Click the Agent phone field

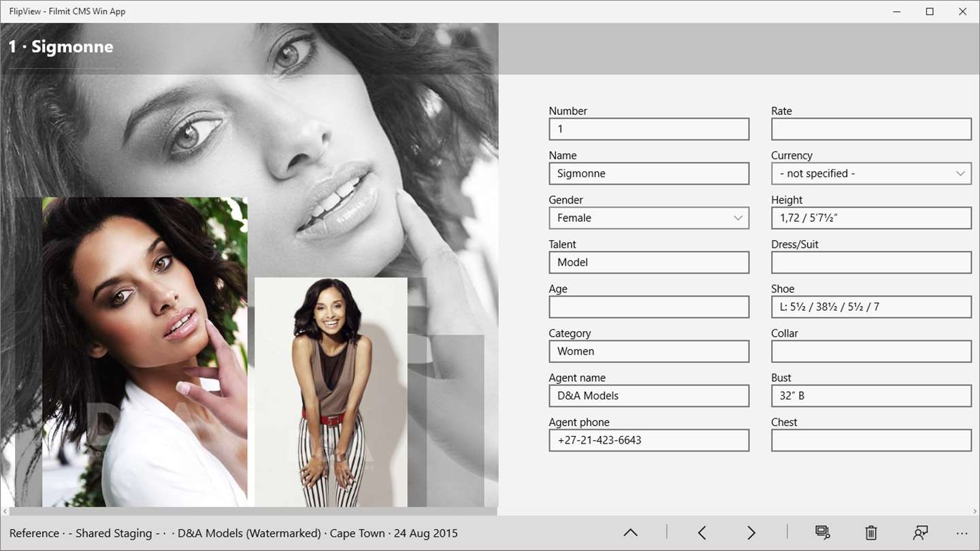coord(649,440)
